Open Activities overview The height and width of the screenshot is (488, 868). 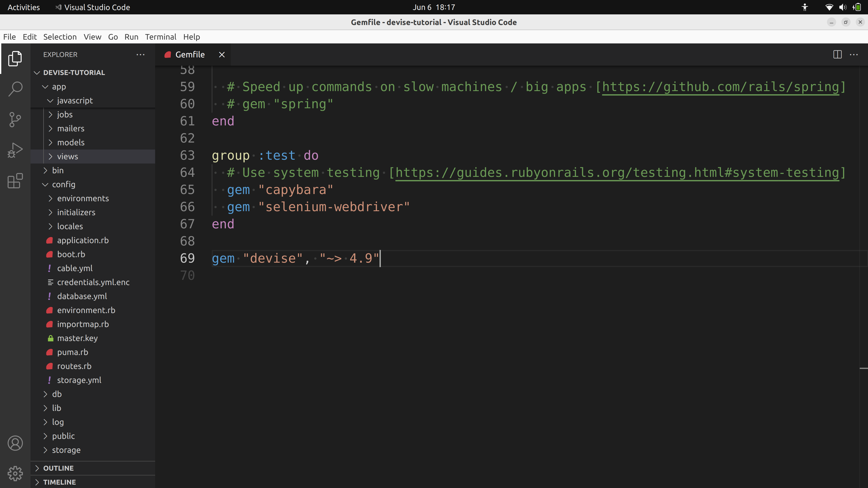tap(24, 7)
